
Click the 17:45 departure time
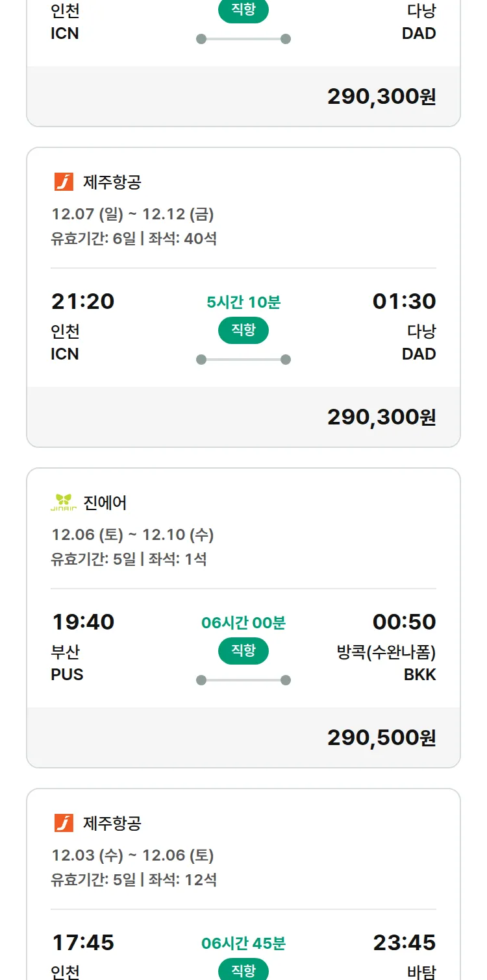click(82, 943)
